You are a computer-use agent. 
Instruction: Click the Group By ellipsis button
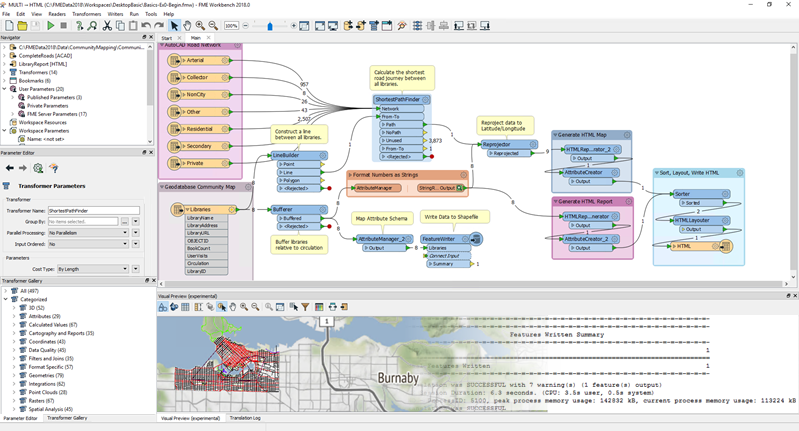(x=125, y=222)
